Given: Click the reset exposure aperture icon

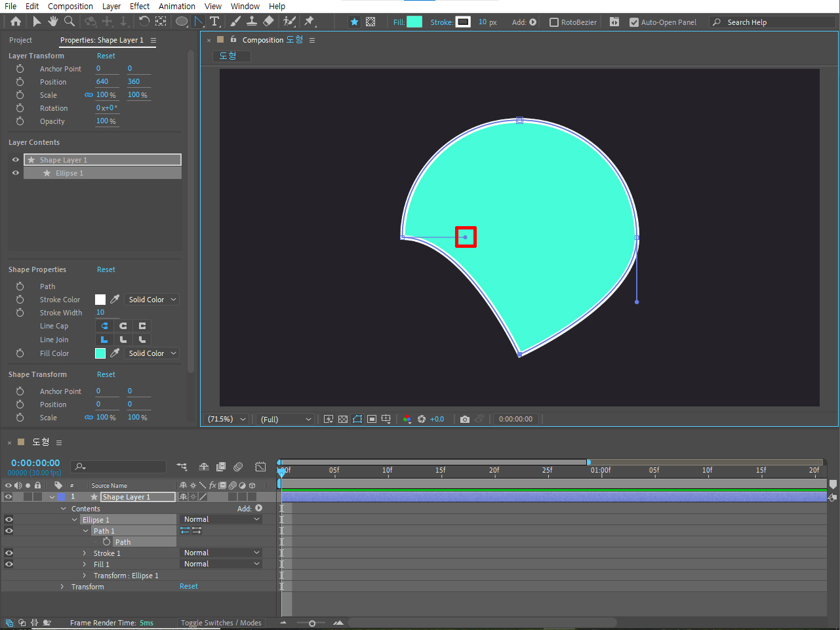Looking at the screenshot, I should 422,419.
